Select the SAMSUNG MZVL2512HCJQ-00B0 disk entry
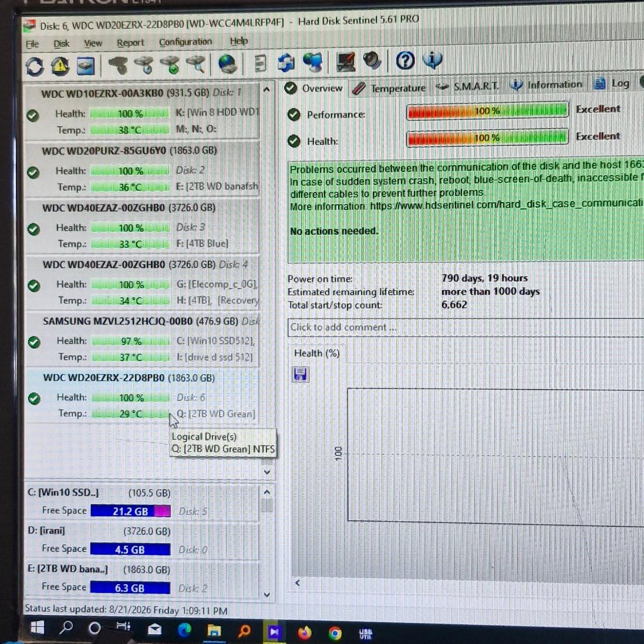This screenshot has height=644, width=644. 143,339
